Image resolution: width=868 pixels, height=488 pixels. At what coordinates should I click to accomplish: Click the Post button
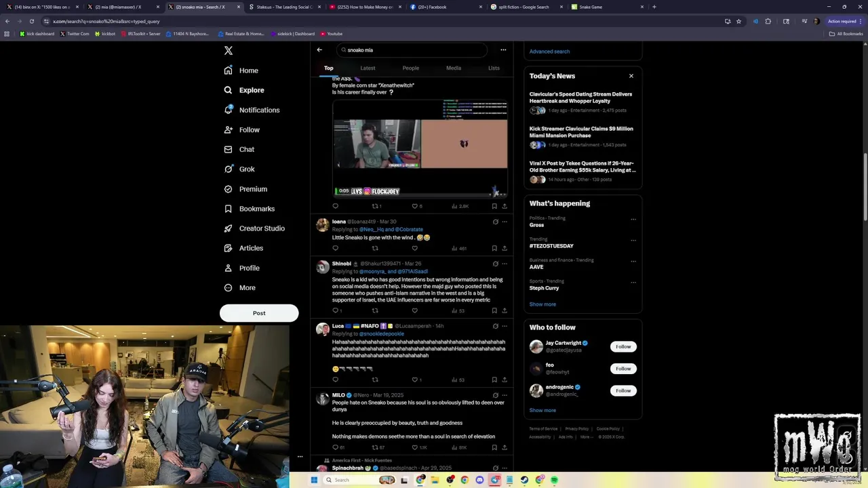[259, 313]
